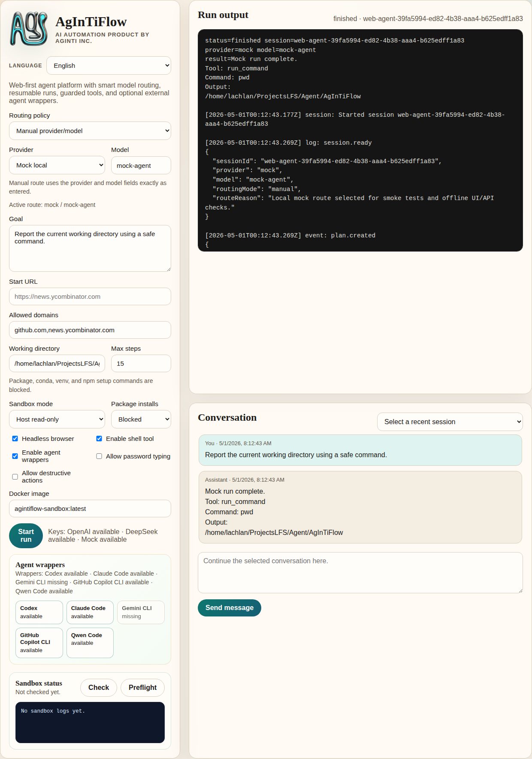532x759 pixels.
Task: Focus the Start URL input field
Action: 90,297
